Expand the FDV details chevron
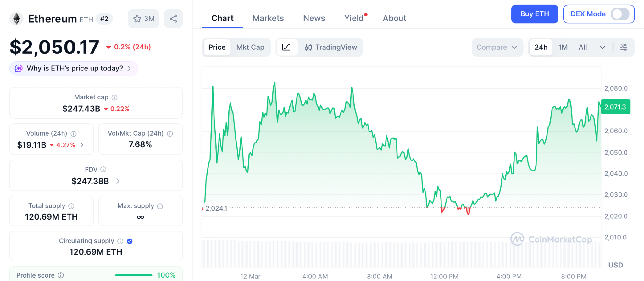 tap(118, 181)
